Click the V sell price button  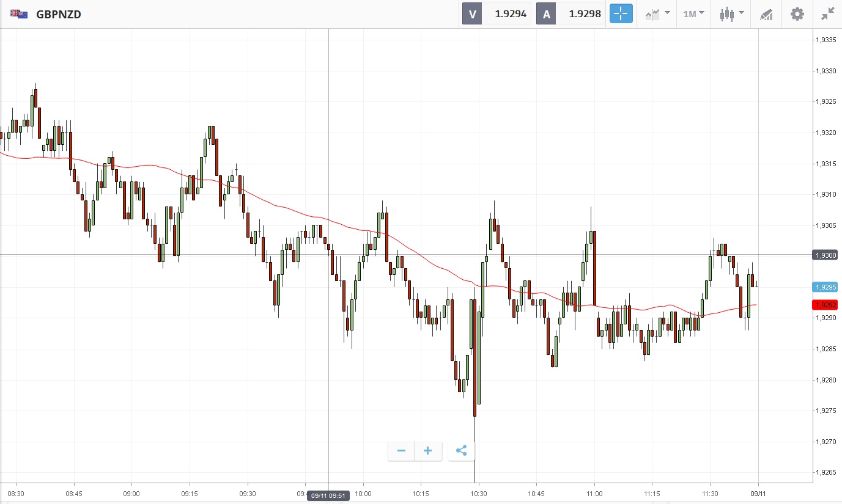pos(472,13)
